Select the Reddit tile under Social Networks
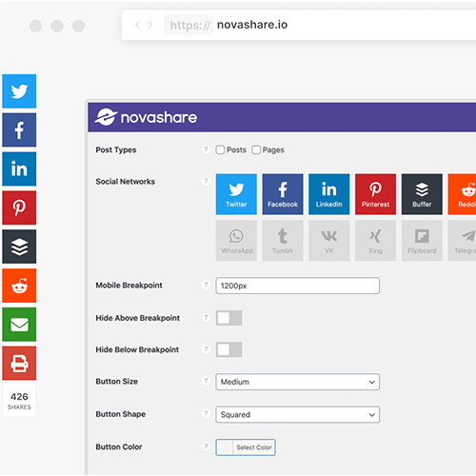This screenshot has height=476, width=476. 462,194
